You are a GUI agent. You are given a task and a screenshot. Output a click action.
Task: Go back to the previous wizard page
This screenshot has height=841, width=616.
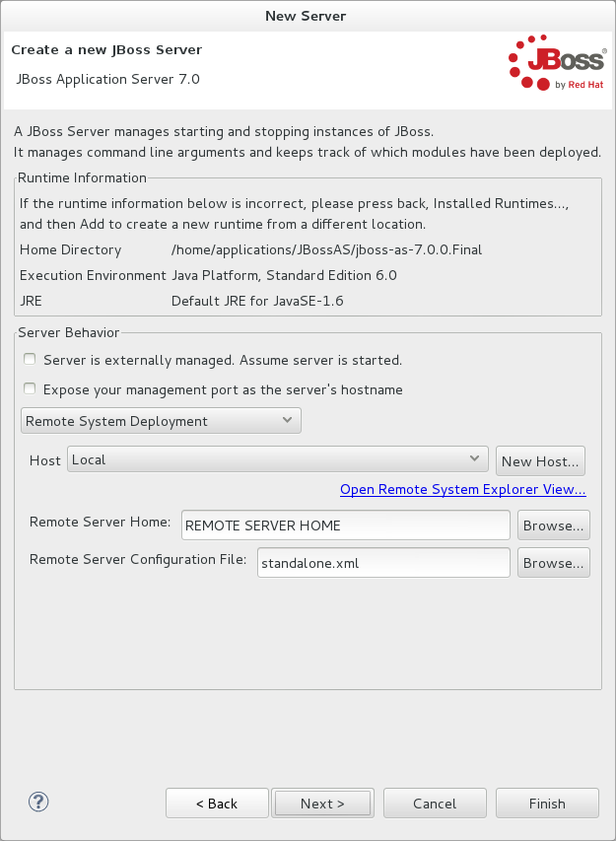pyautogui.click(x=217, y=802)
